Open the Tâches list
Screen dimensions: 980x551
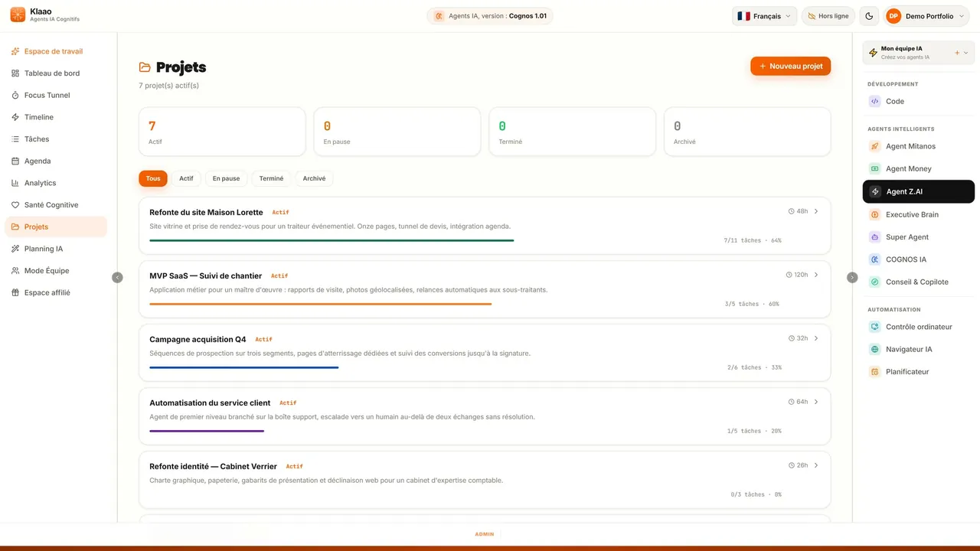click(56, 139)
